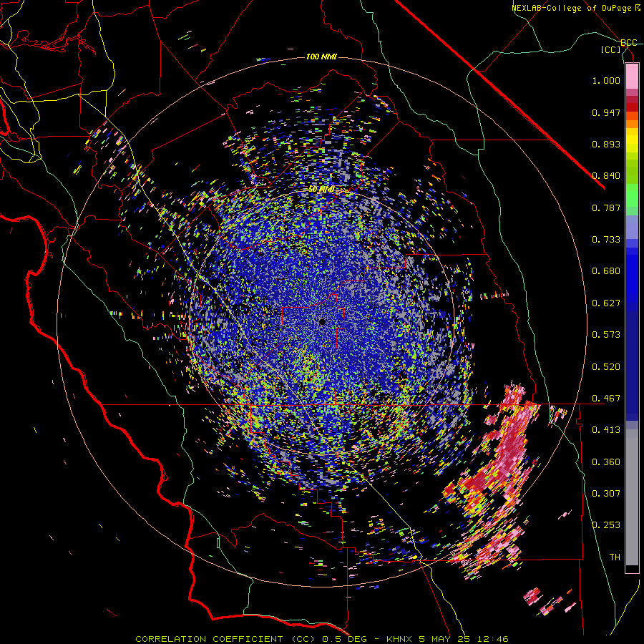
Task: Click the 0.840 color scale value
Action: [606, 176]
